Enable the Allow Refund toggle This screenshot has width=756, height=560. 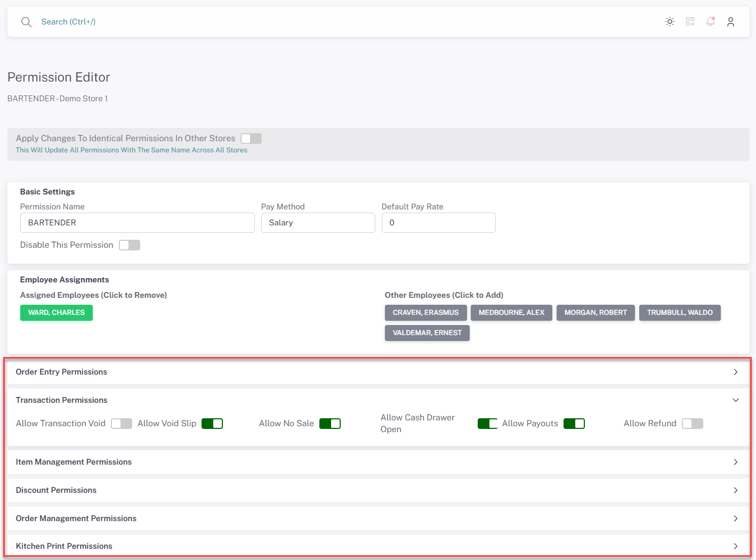tap(693, 424)
